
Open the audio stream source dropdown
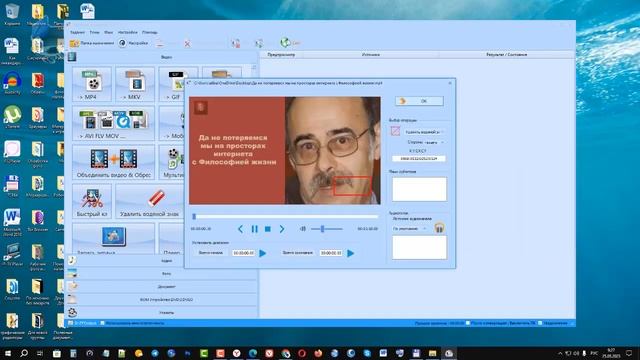409,229
